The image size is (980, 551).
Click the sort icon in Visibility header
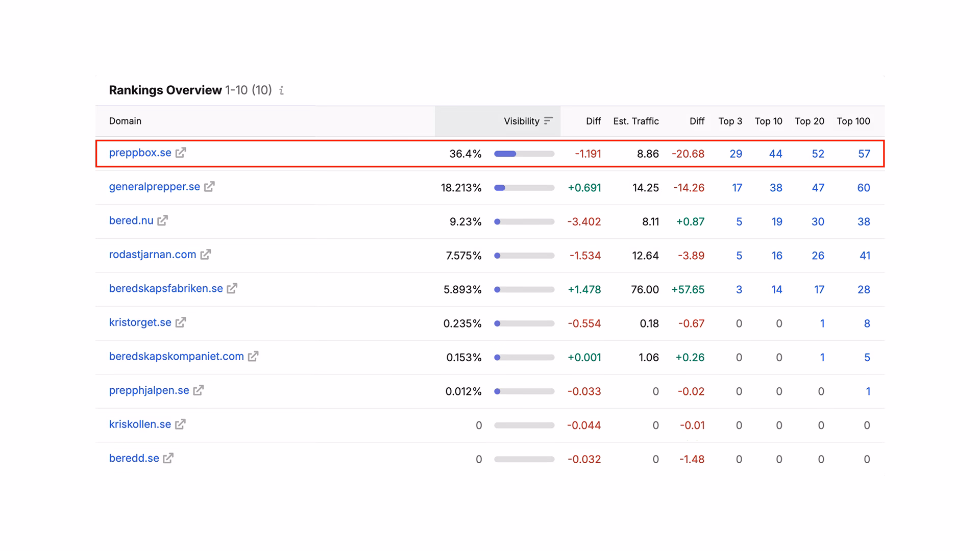coord(548,121)
